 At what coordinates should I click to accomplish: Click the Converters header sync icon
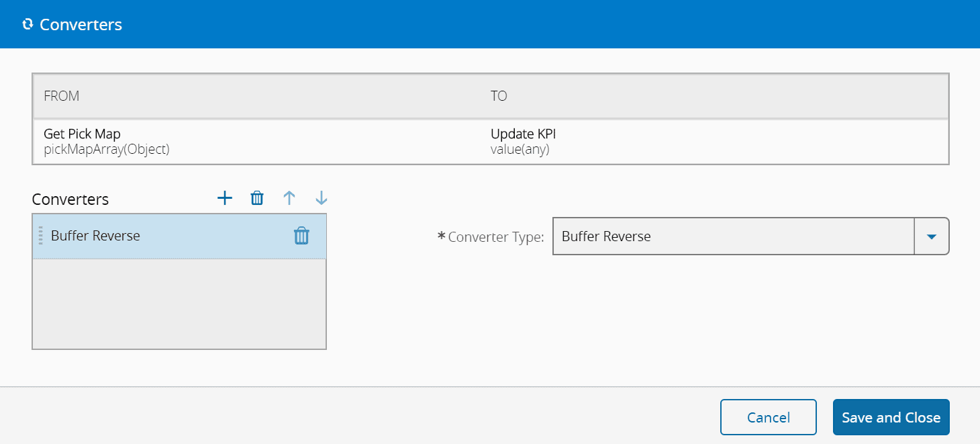28,25
